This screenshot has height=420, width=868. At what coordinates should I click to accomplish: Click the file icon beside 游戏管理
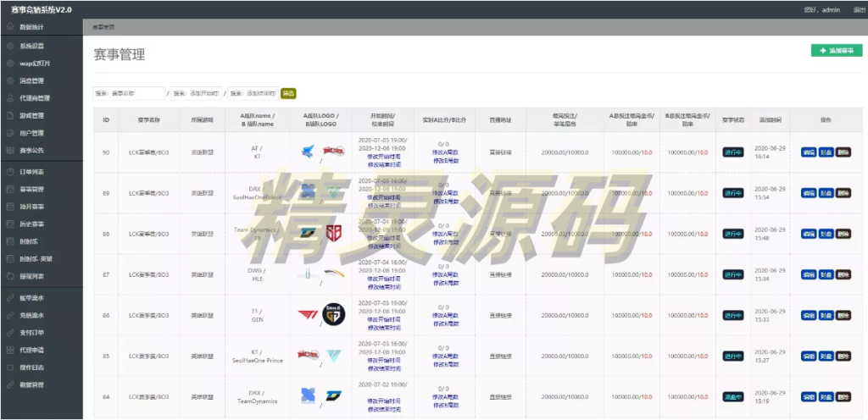pyautogui.click(x=10, y=115)
